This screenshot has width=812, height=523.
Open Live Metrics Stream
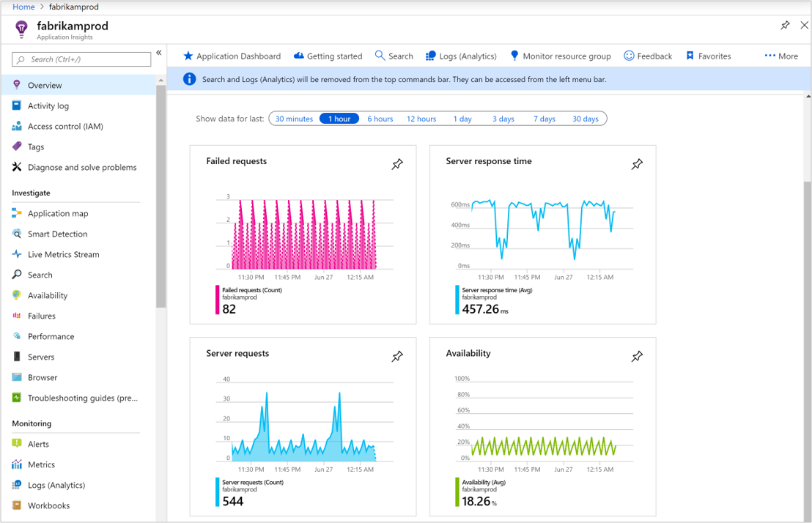63,255
